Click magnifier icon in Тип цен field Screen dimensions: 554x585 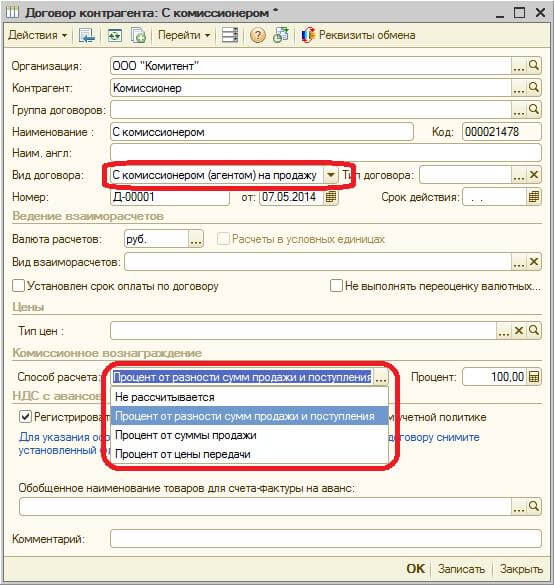click(x=534, y=331)
